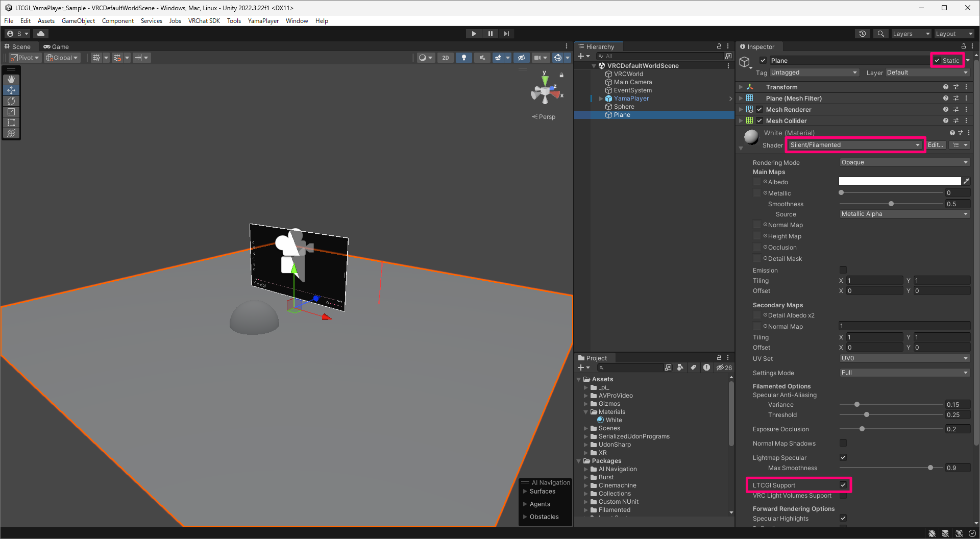Enable VRC Light Volumes Support
Viewport: 980px width, 539px height.
pos(843,496)
